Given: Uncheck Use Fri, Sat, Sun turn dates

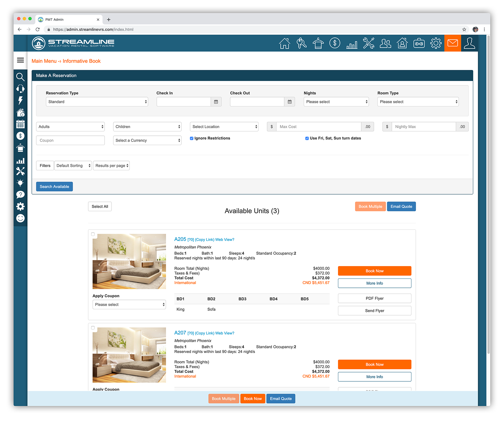Looking at the screenshot, I should tap(307, 138).
